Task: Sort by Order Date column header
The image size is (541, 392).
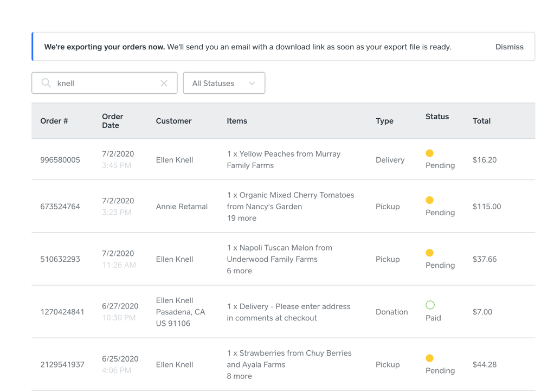Action: 112,121
